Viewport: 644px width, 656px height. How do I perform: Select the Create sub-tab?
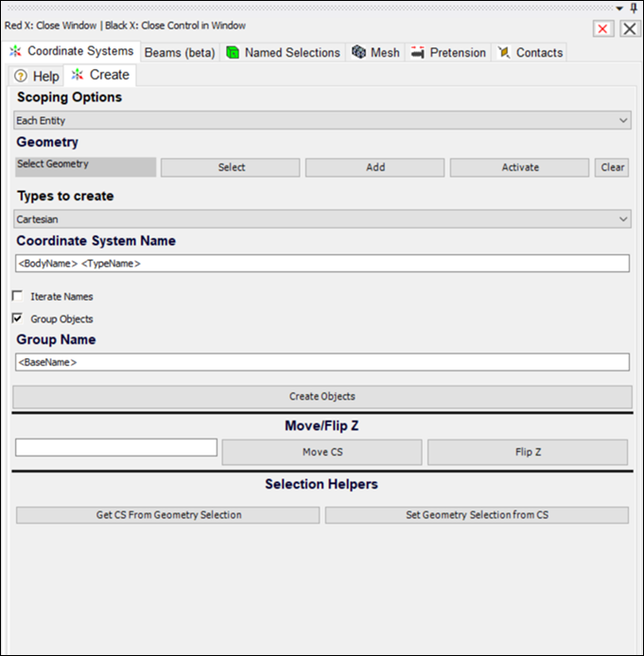point(100,75)
